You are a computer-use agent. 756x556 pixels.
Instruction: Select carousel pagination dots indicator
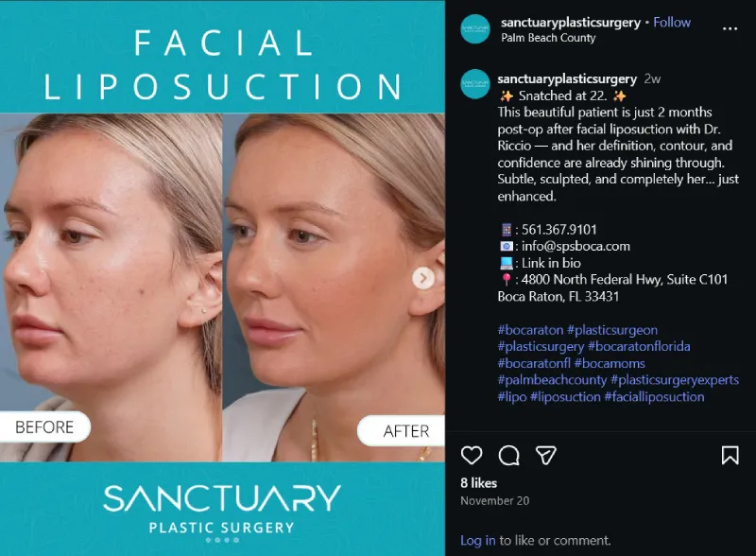[x=222, y=540]
